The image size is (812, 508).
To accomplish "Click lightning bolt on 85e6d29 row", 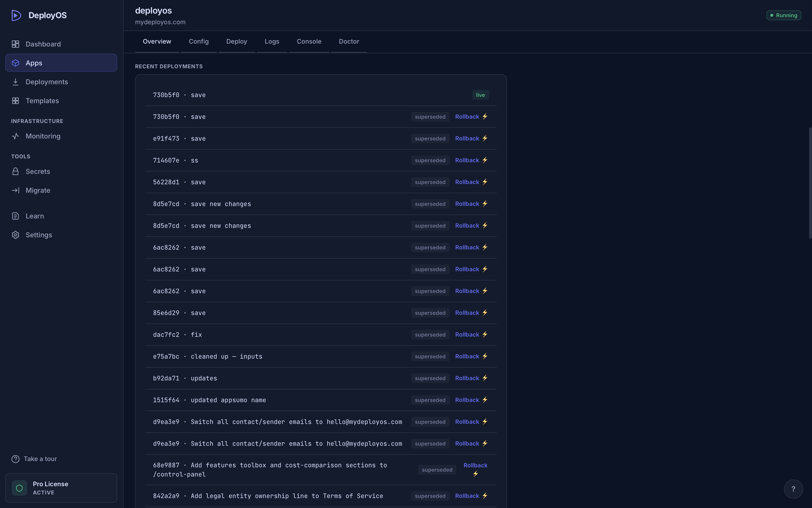I will coord(485,313).
